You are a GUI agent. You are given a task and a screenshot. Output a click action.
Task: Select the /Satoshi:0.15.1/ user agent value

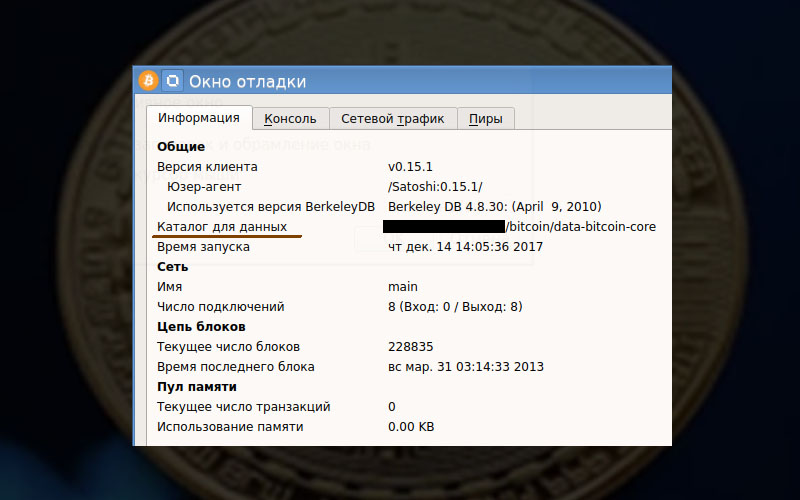[435, 187]
